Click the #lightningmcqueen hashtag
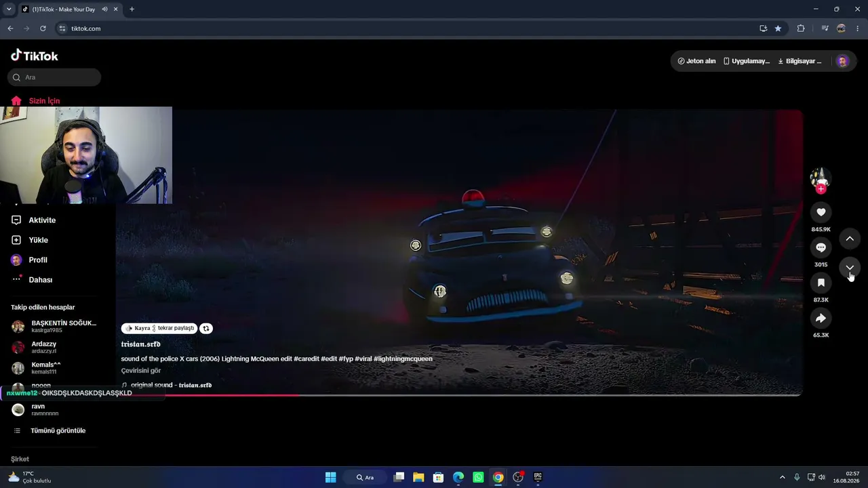 click(x=403, y=359)
